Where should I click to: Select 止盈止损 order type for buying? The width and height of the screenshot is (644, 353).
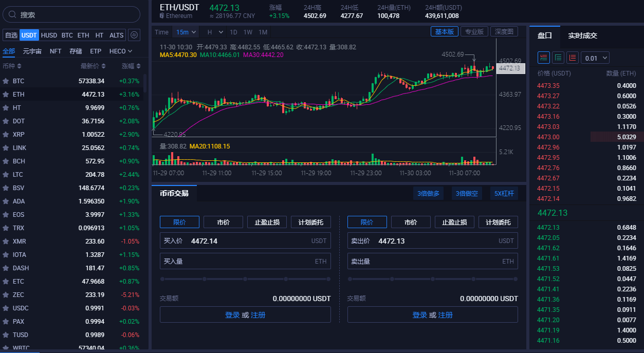267,222
